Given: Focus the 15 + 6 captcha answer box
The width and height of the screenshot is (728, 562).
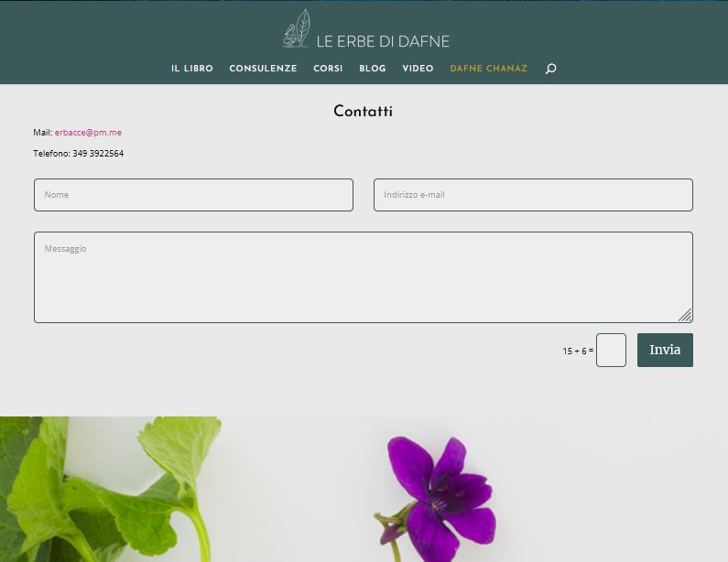Looking at the screenshot, I should click(611, 350).
